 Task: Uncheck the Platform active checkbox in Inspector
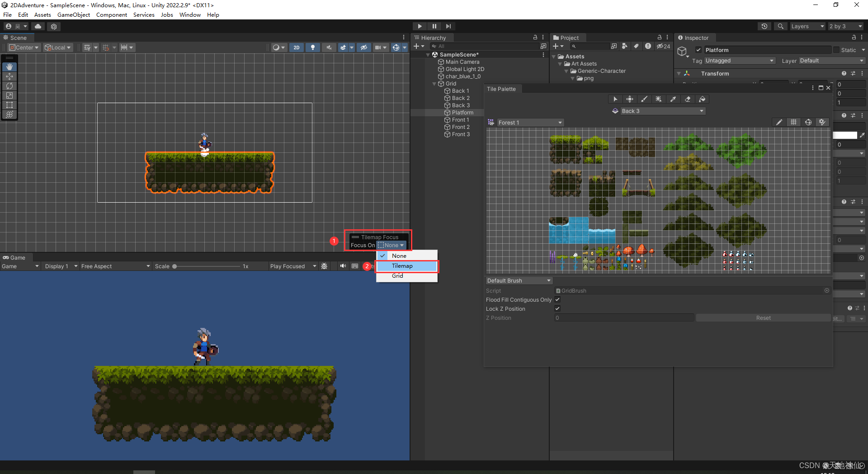(x=698, y=50)
